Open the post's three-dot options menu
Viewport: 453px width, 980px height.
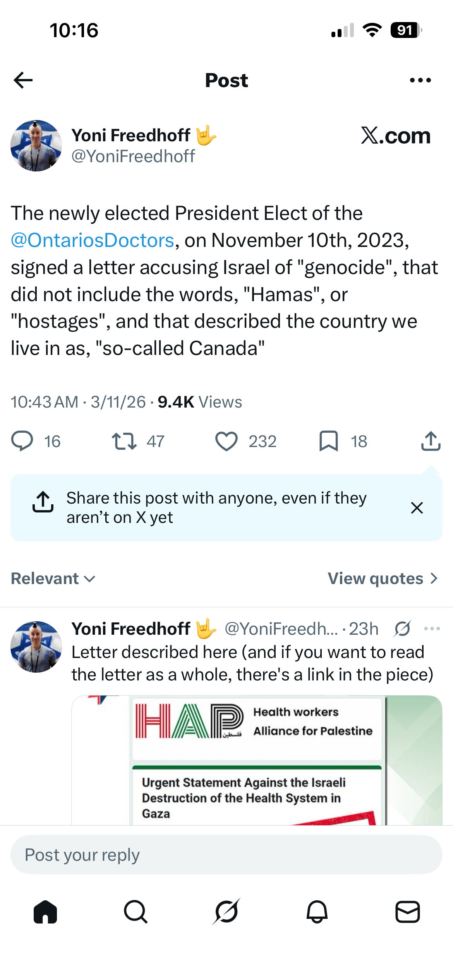pyautogui.click(x=420, y=80)
